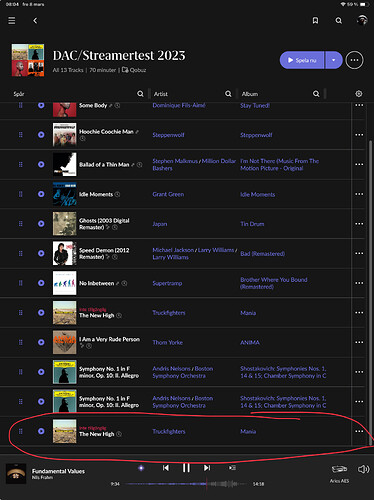Viewport: 374px width, 500px height.
Task: Open the hamburger navigation menu
Action: 12,21
